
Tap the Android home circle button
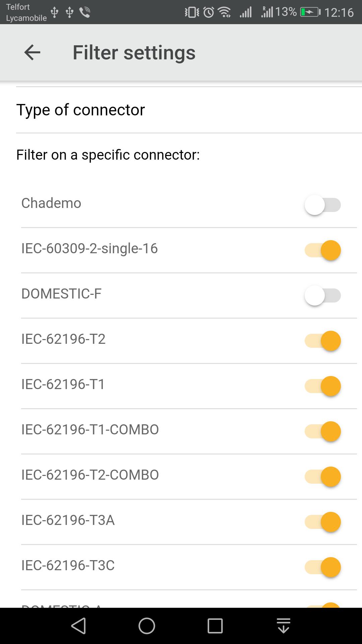[x=147, y=626]
